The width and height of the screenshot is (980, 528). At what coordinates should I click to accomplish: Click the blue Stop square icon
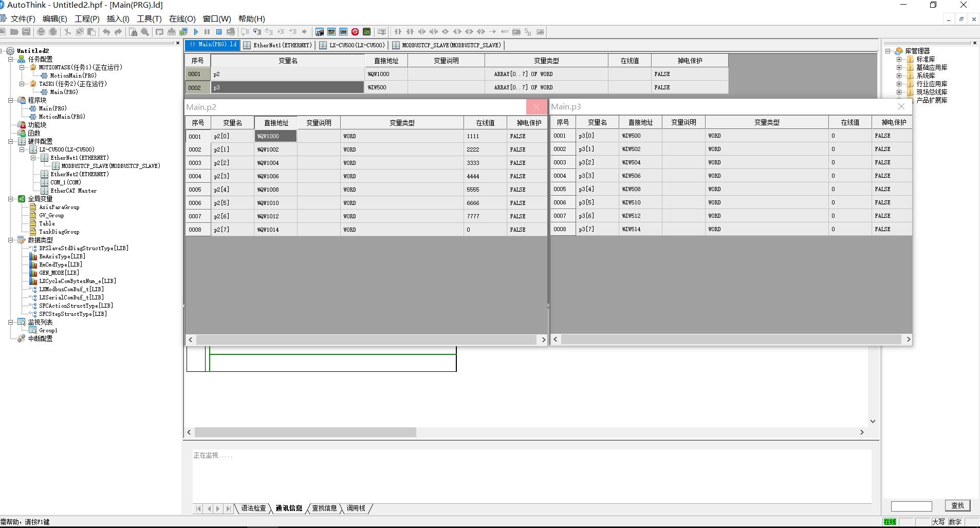pos(218,32)
